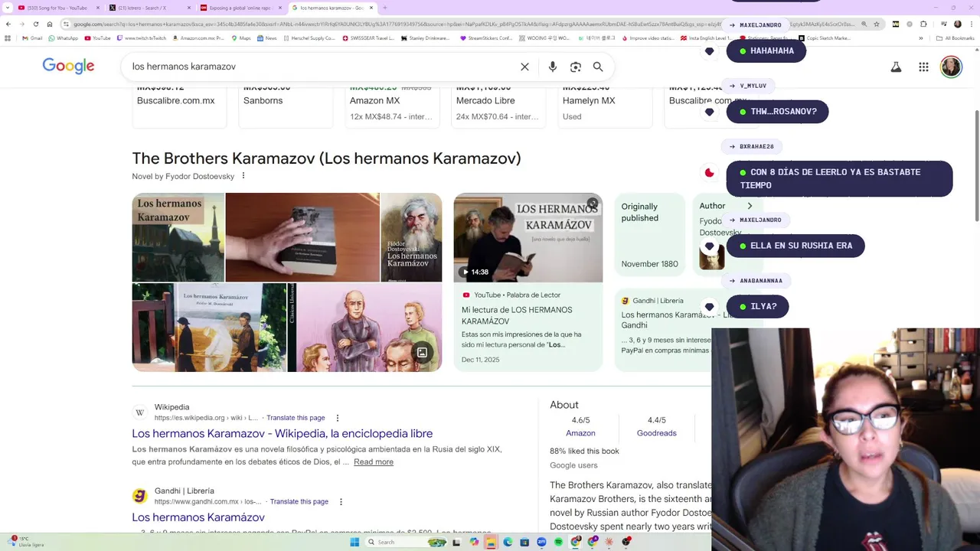Open Google Search Labs flask icon

click(x=896, y=67)
